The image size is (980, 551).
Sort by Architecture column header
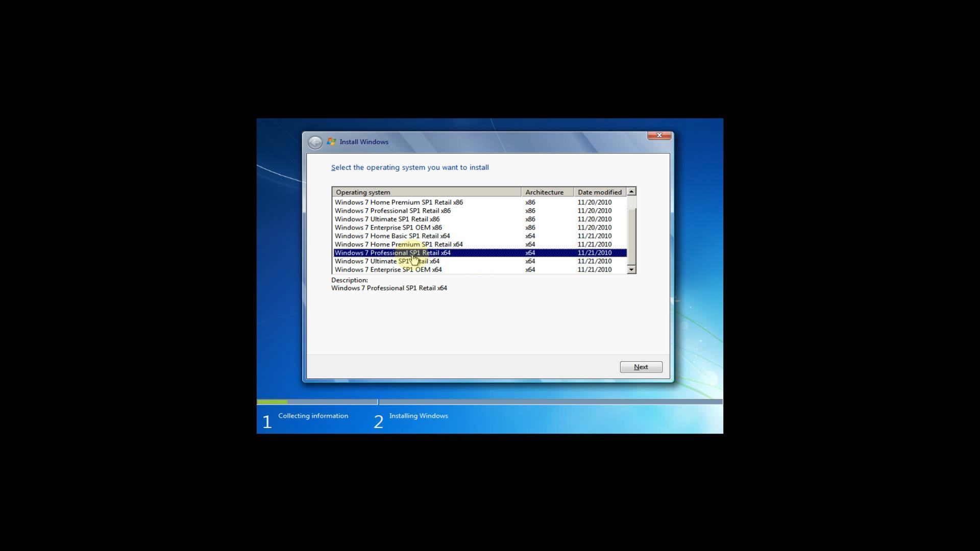point(547,192)
